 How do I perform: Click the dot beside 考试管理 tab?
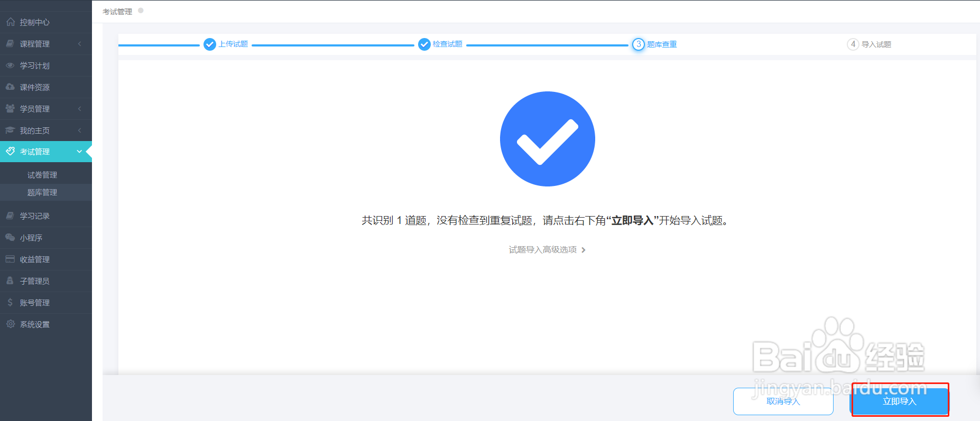[141, 11]
